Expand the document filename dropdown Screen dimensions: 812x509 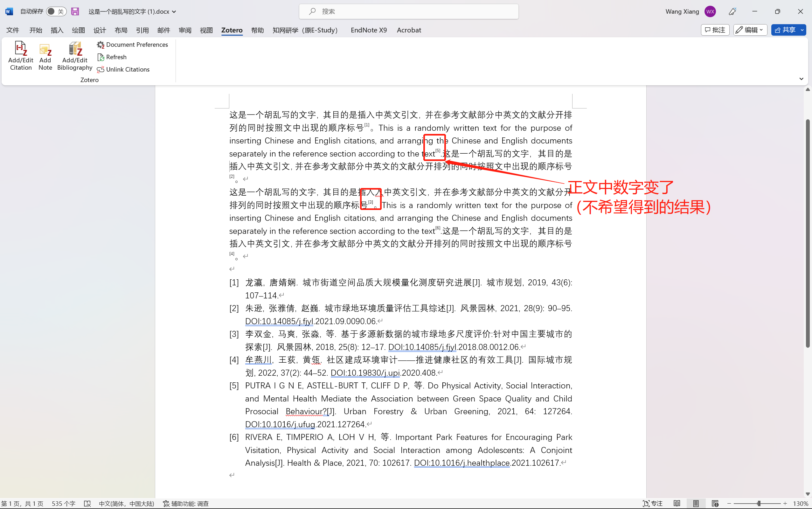[x=174, y=12]
